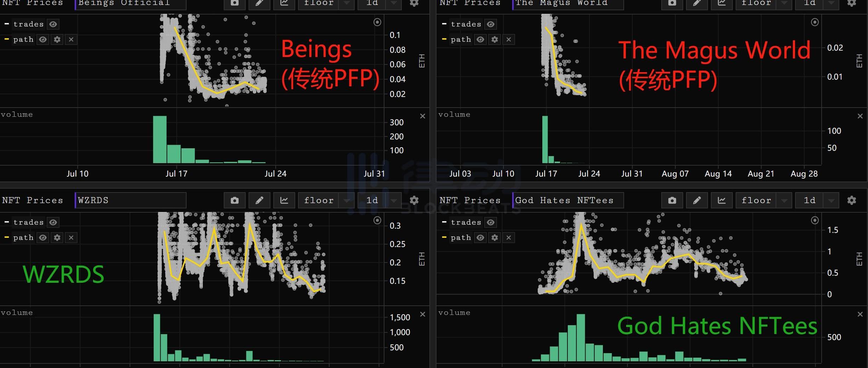This screenshot has height=368, width=868.
Task: Click NFT Prices label in God Hates NFTees panel
Action: click(x=470, y=201)
